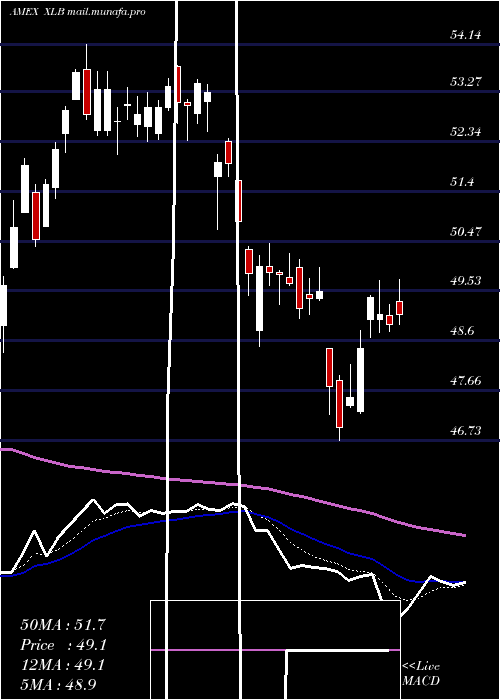This screenshot has width=500, height=700.
Task: Click the 12MA : 49.1 reading
Action: pyautogui.click(x=63, y=665)
